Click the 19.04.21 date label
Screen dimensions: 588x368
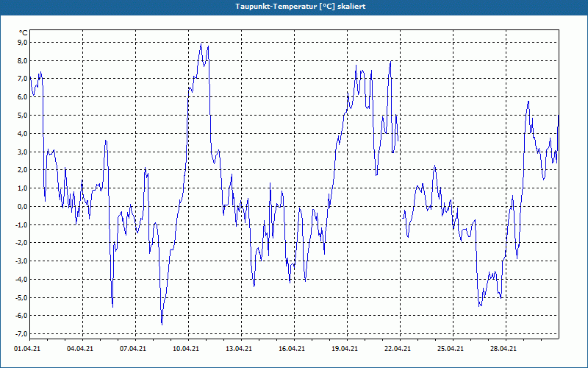coord(345,348)
